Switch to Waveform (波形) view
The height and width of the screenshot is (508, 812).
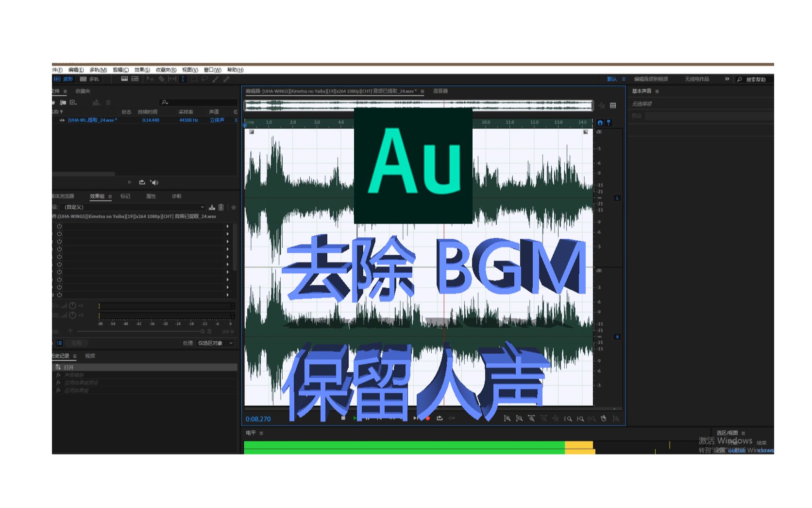[x=64, y=79]
